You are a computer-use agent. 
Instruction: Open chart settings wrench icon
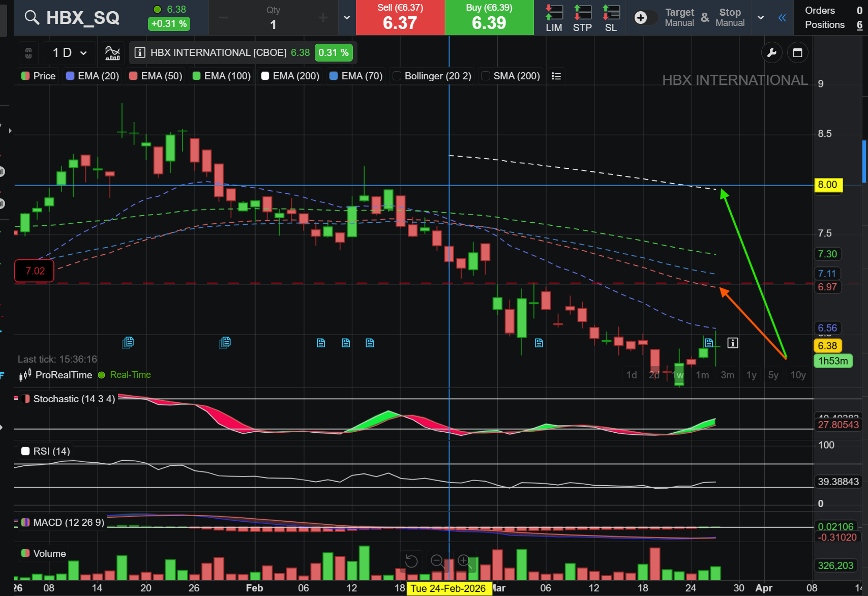coord(772,53)
